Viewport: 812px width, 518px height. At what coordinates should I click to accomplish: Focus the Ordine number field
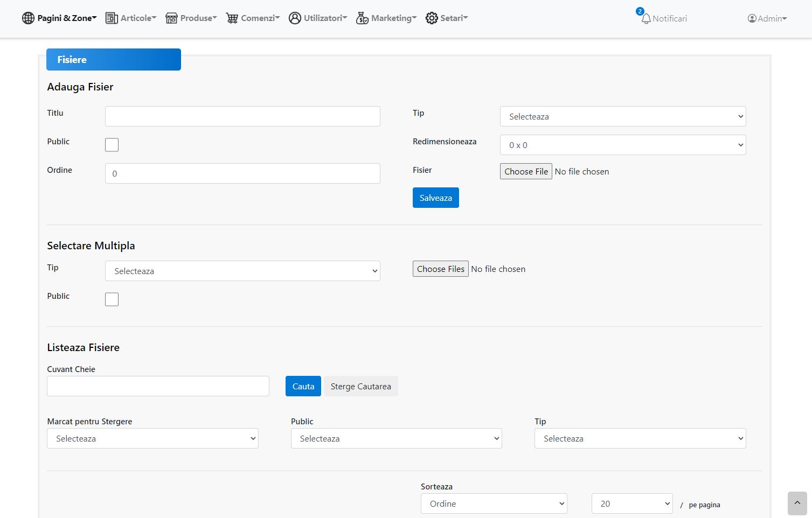[242, 173]
